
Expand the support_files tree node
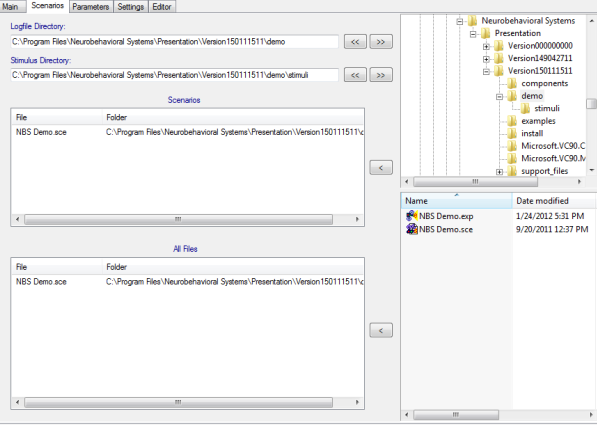pos(500,172)
